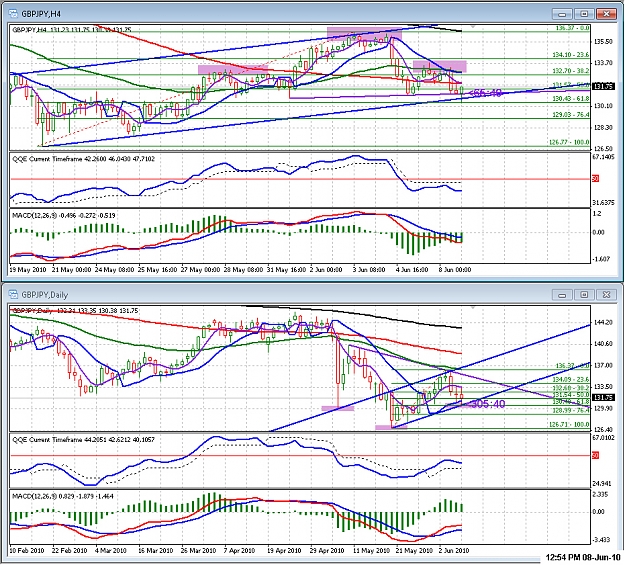The image size is (625, 565).
Task: Restore down the GBPJPY,Daily chart window
Action: (x=584, y=295)
